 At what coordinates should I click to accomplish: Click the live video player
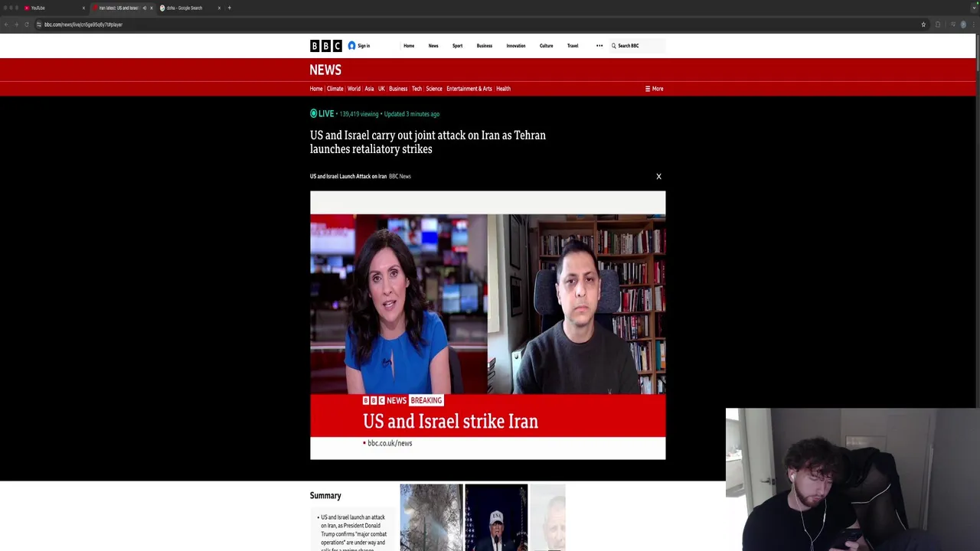click(488, 325)
